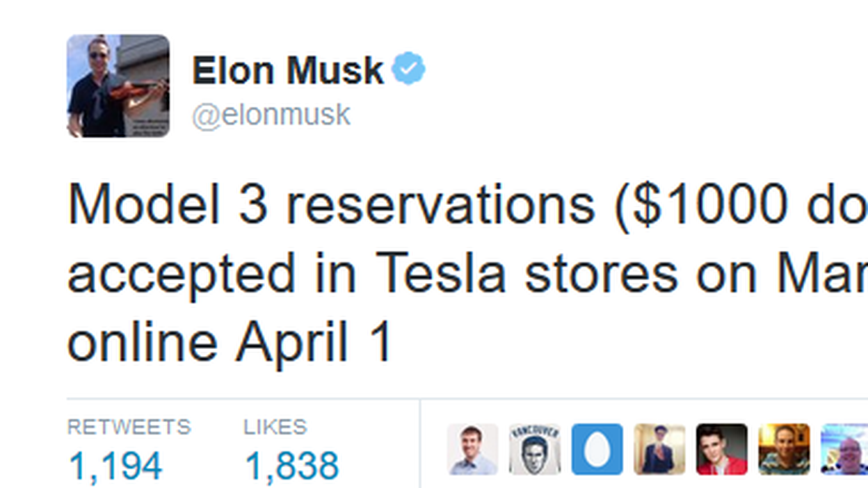
Task: View the 1,194 retweets count
Action: click(115, 466)
